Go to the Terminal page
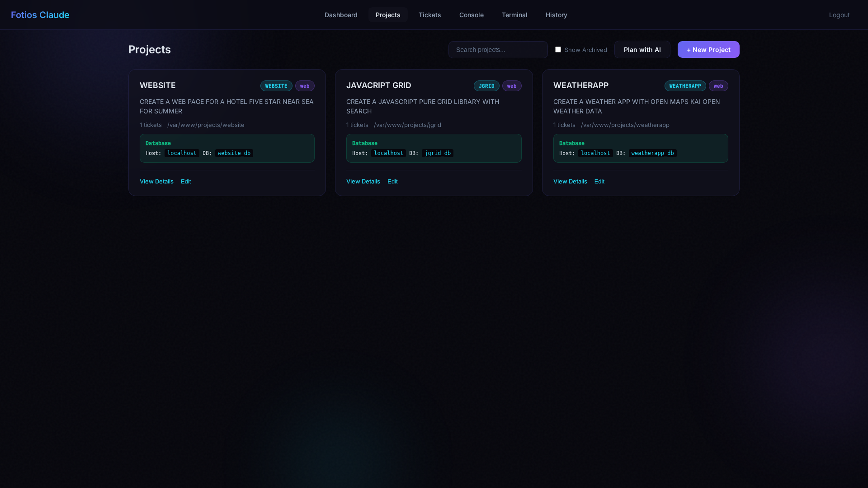The width and height of the screenshot is (868, 488). tap(514, 15)
